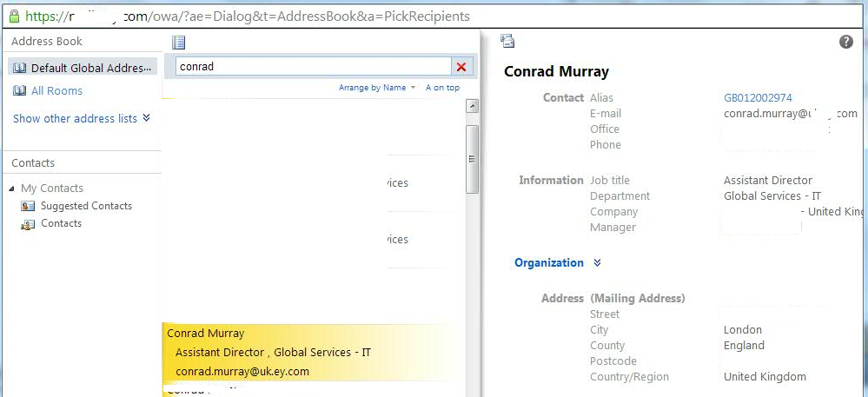This screenshot has width=868, height=397.
Task: Click the results list scroll up arrow
Action: [x=472, y=106]
